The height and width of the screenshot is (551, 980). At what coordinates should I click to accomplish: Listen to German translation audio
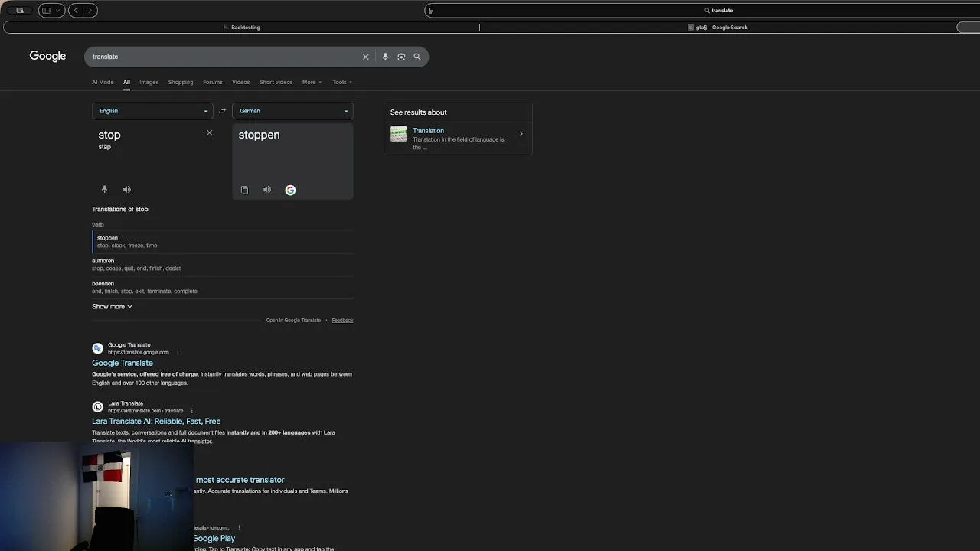click(267, 190)
